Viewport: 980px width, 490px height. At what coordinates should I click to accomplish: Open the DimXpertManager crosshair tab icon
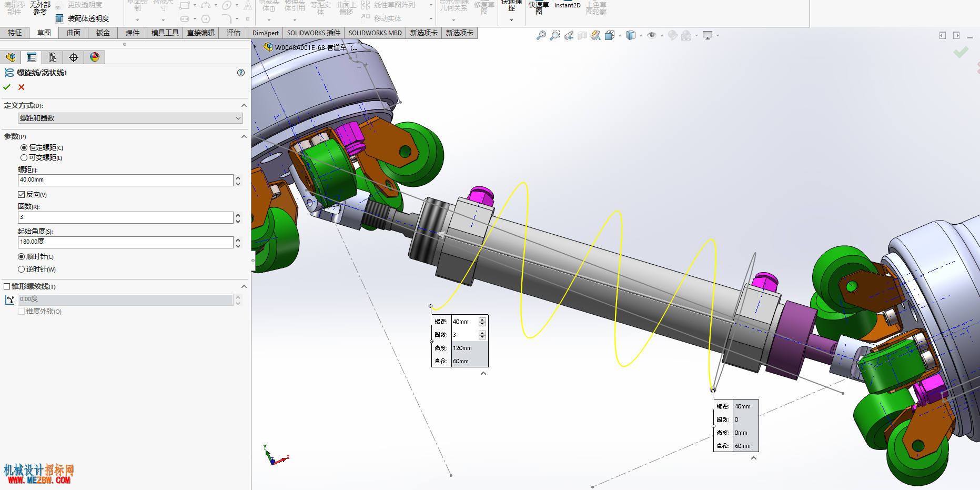(74, 57)
